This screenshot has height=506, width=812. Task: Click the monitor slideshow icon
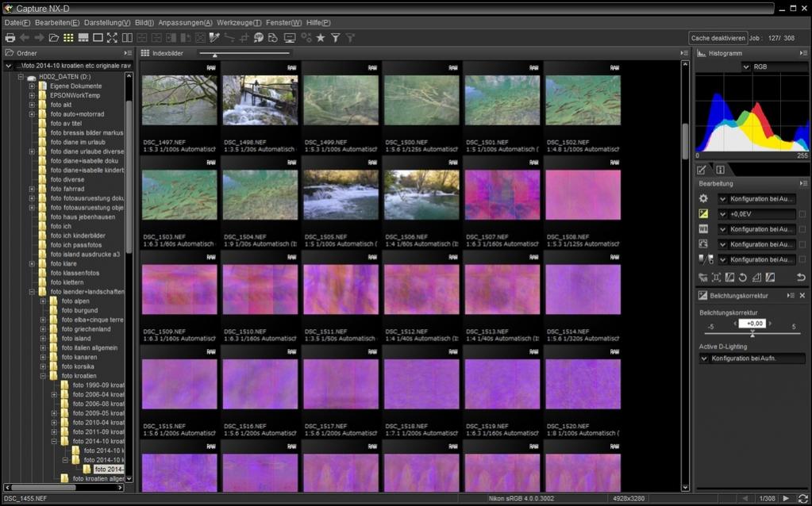(290, 38)
